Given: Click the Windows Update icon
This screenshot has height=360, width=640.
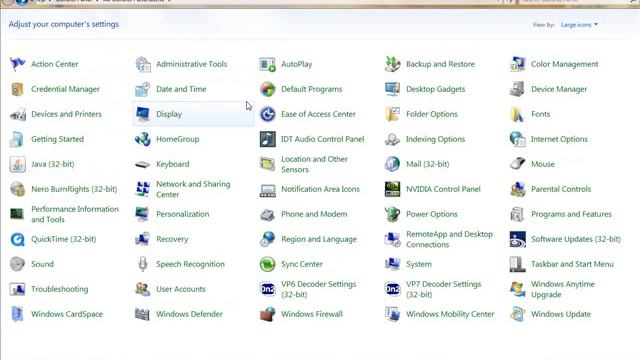Looking at the screenshot, I should (517, 314).
